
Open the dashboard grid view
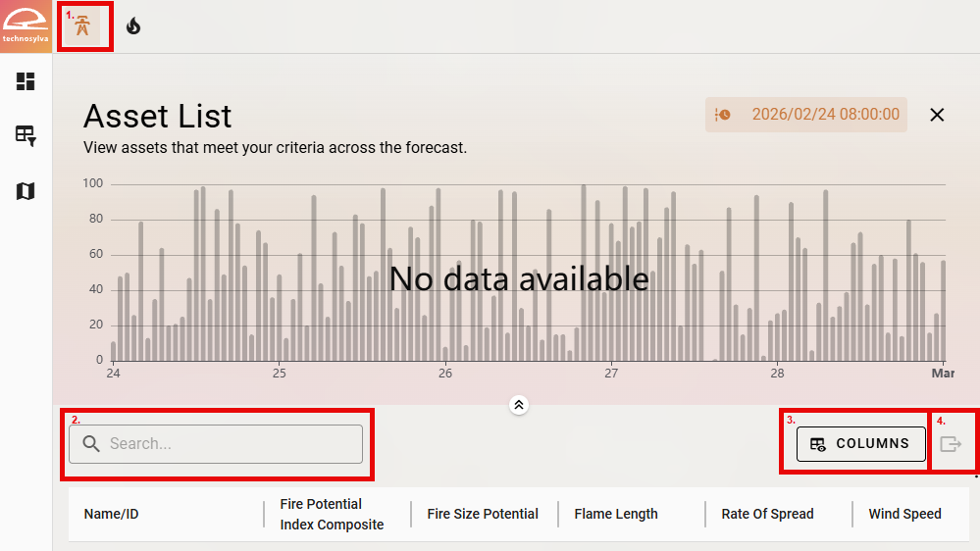point(26,81)
